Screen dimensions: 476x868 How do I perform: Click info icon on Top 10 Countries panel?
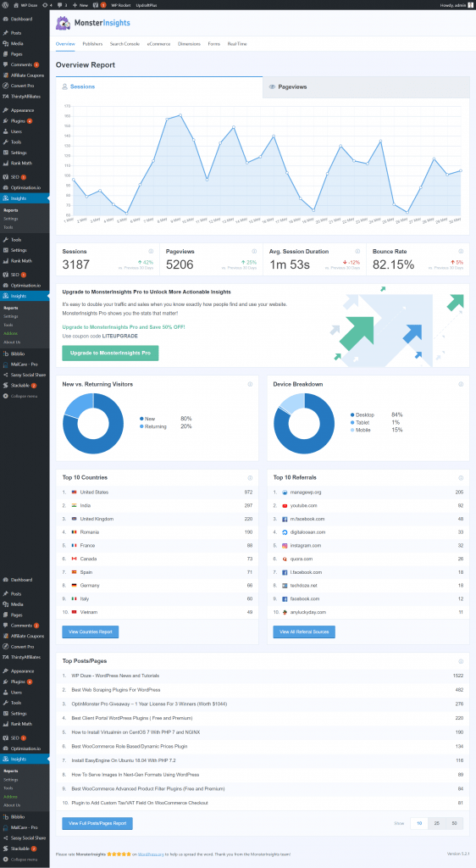tap(250, 478)
